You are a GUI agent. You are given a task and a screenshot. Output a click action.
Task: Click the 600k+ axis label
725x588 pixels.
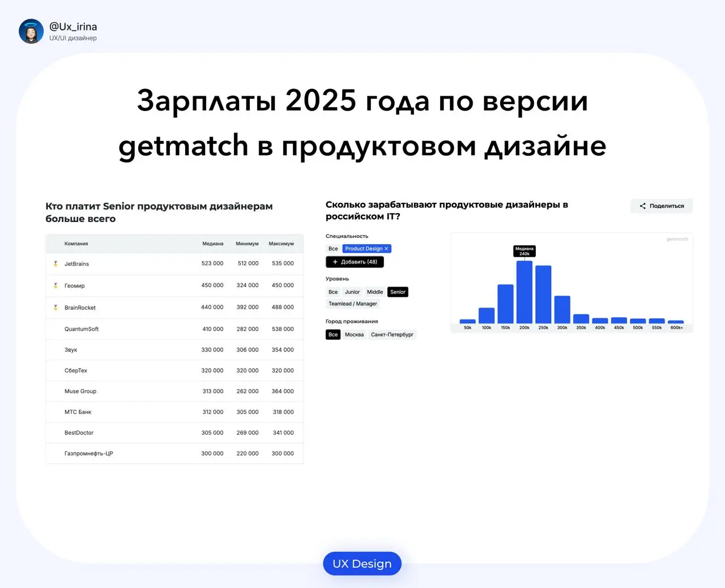676,328
